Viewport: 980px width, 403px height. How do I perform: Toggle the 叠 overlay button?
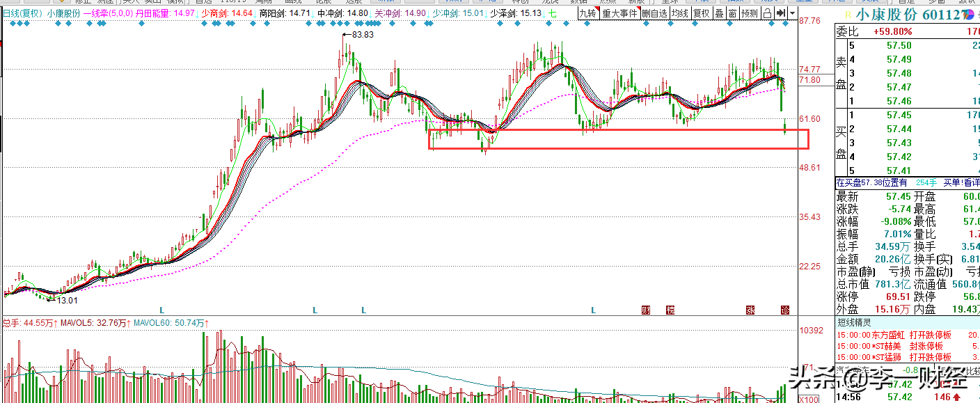719,13
